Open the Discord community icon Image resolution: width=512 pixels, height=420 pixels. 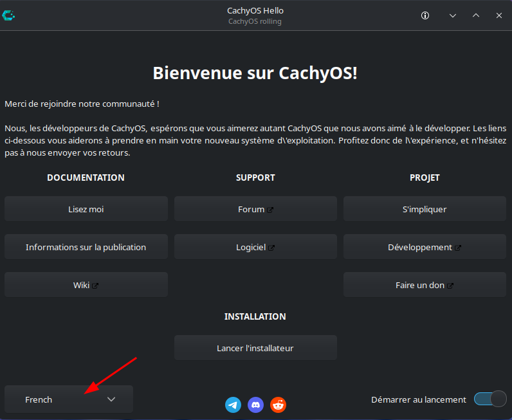(255, 405)
